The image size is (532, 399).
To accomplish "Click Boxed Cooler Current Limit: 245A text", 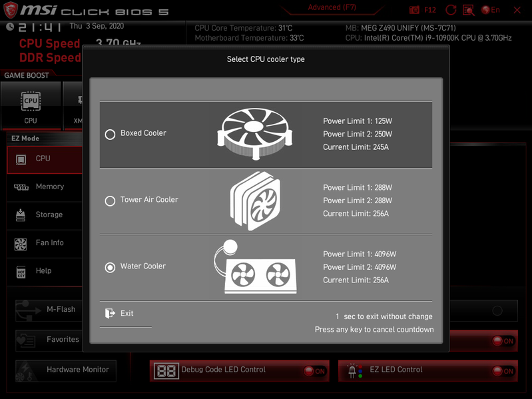I will (356, 147).
